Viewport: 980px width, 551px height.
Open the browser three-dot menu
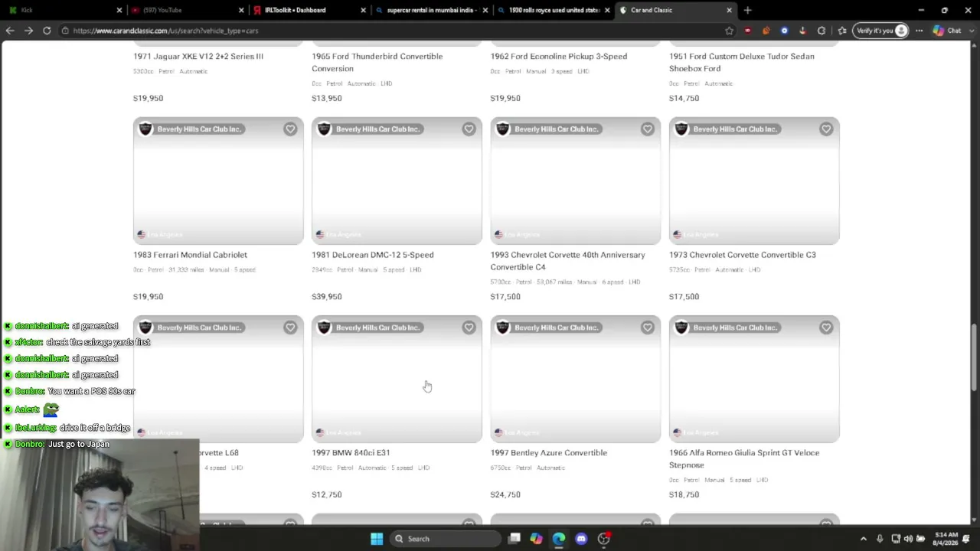(x=919, y=31)
